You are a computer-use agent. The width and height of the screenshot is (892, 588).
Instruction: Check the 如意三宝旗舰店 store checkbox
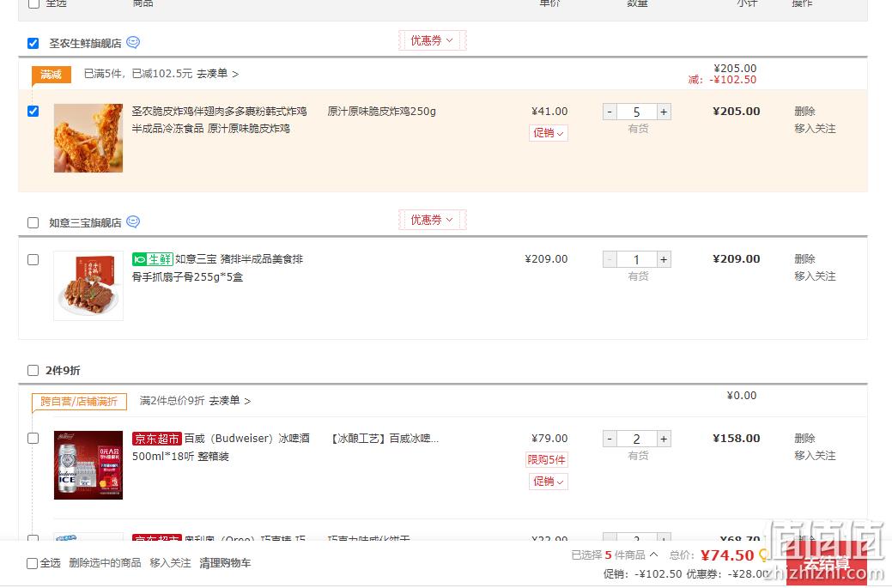33,222
